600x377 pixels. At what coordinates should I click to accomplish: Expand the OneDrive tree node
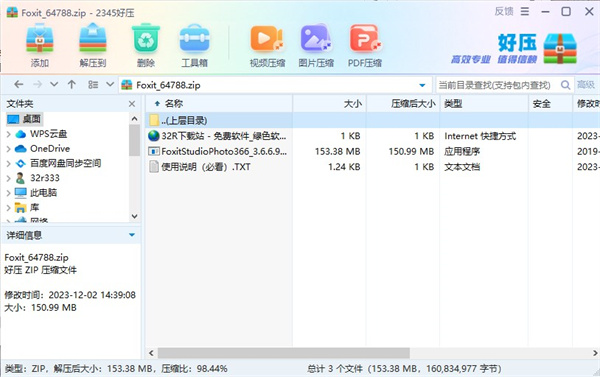tap(8, 149)
